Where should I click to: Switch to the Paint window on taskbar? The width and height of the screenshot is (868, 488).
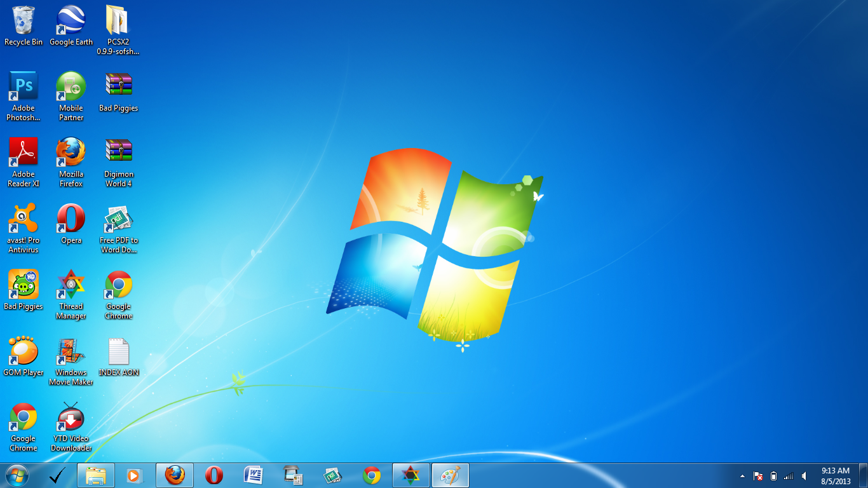click(451, 475)
